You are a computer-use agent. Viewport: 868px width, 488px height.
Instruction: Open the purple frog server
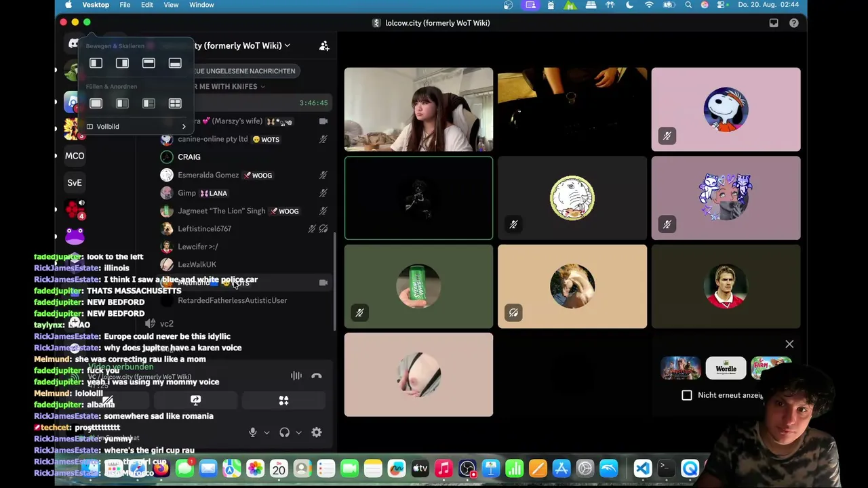[x=75, y=236]
